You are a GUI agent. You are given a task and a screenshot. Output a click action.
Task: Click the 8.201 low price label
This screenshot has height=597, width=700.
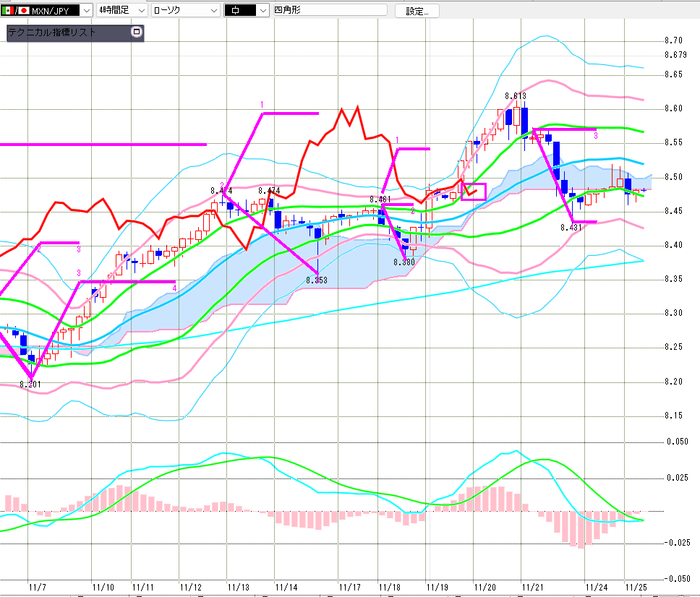[30, 385]
